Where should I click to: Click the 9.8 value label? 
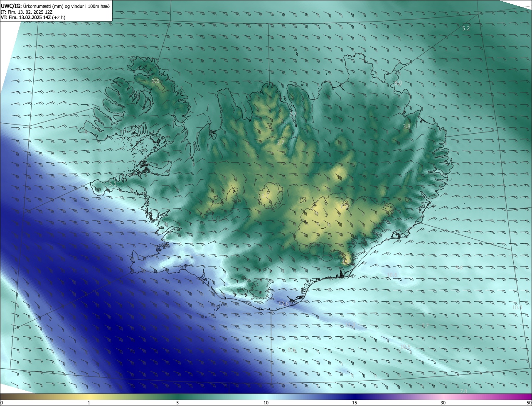point(459,268)
